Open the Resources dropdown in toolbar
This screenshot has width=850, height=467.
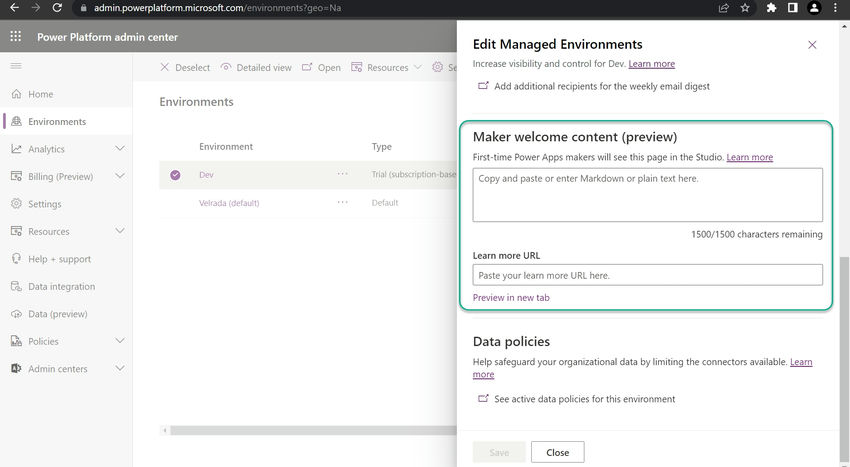pos(388,68)
